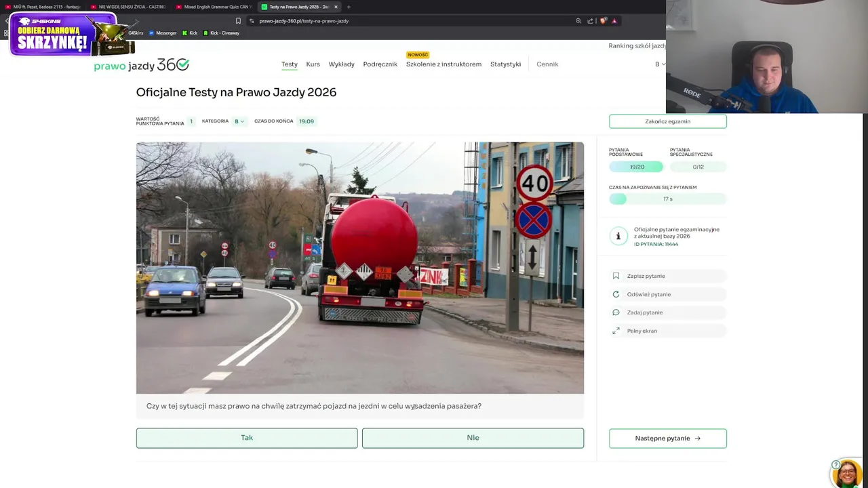The width and height of the screenshot is (868, 488).
Task: Open the Kick - Giveaway bookmark
Action: coord(221,33)
